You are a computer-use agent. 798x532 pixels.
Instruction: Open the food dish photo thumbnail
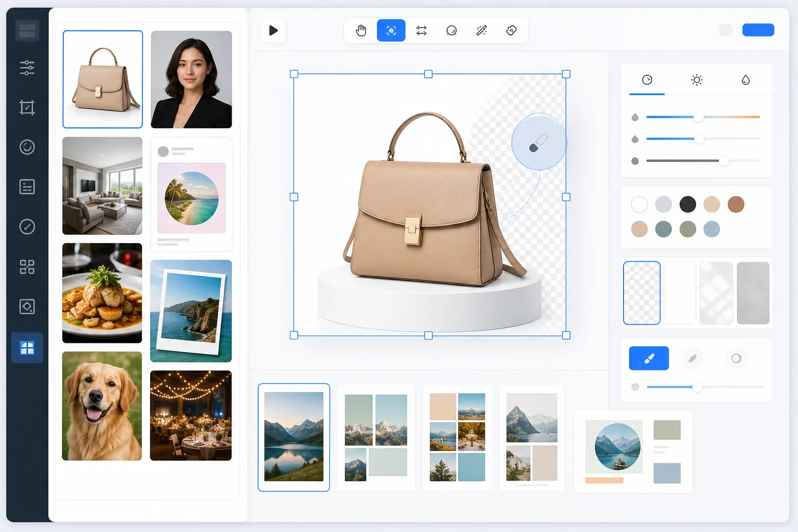point(102,293)
